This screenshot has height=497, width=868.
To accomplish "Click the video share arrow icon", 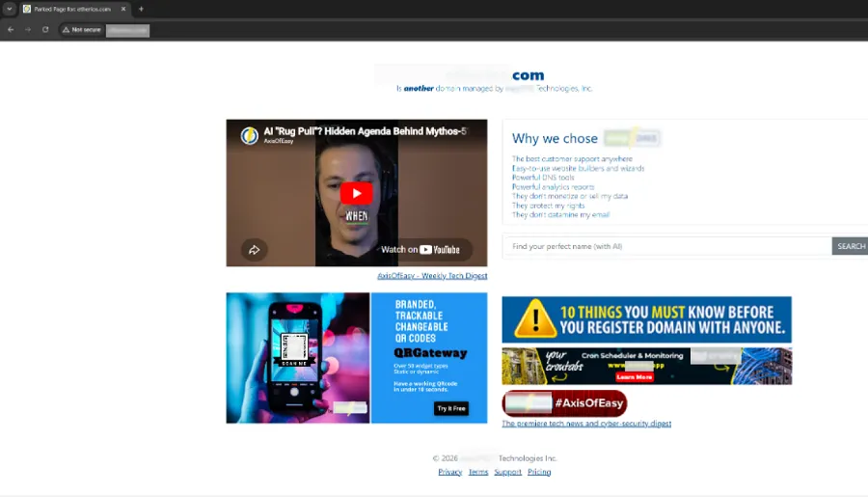I will tap(254, 250).
